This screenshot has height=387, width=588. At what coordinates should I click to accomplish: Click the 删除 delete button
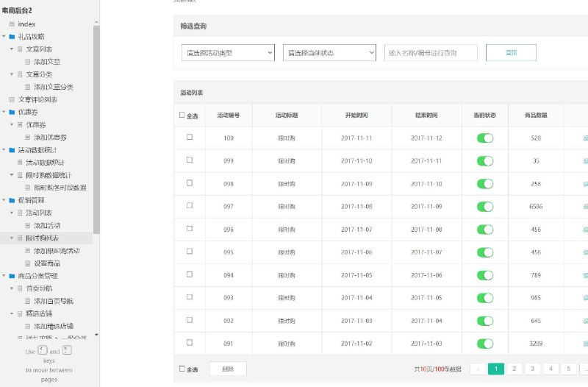[228, 369]
